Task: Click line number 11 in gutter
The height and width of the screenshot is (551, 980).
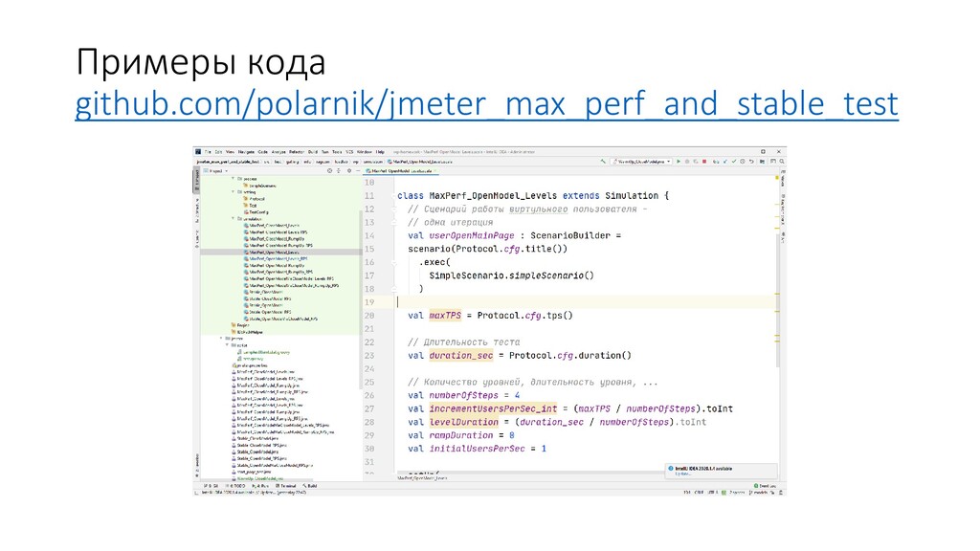Action: pos(370,195)
